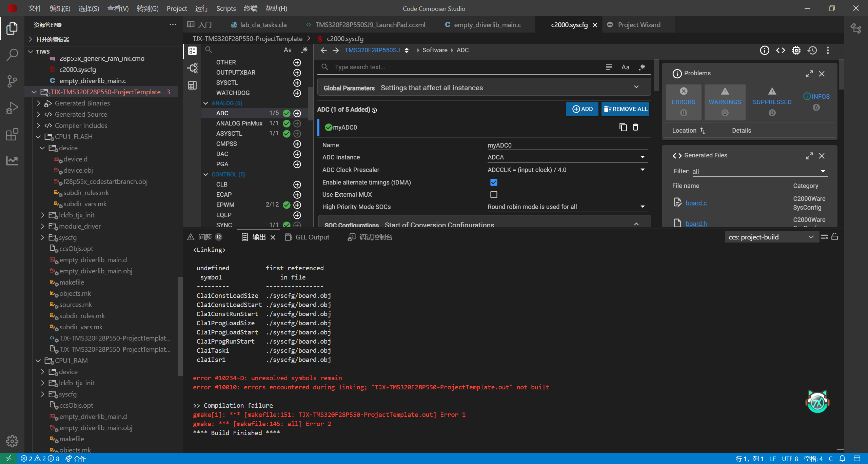868x464 pixels.
Task: Show generated files code icon in the SysConfig toolbar
Action: pos(781,50)
